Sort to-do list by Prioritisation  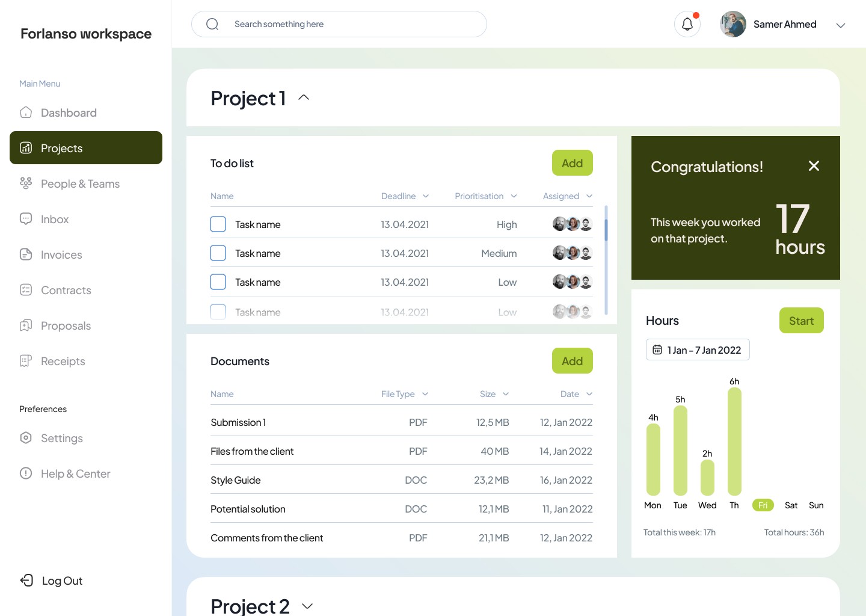coord(486,196)
